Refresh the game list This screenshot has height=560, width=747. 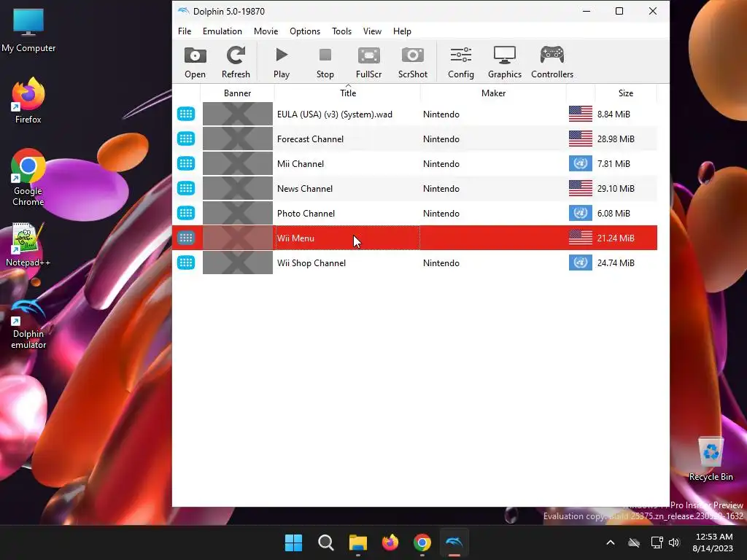tap(236, 62)
